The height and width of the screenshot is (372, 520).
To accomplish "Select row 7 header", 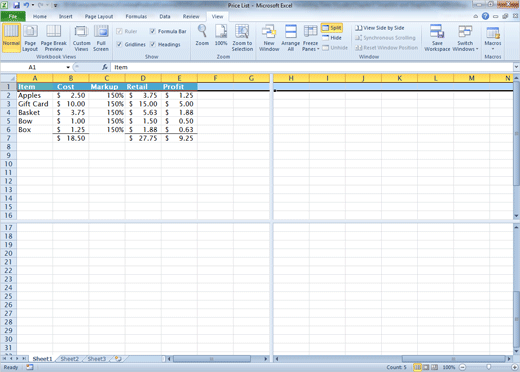I will [9, 138].
